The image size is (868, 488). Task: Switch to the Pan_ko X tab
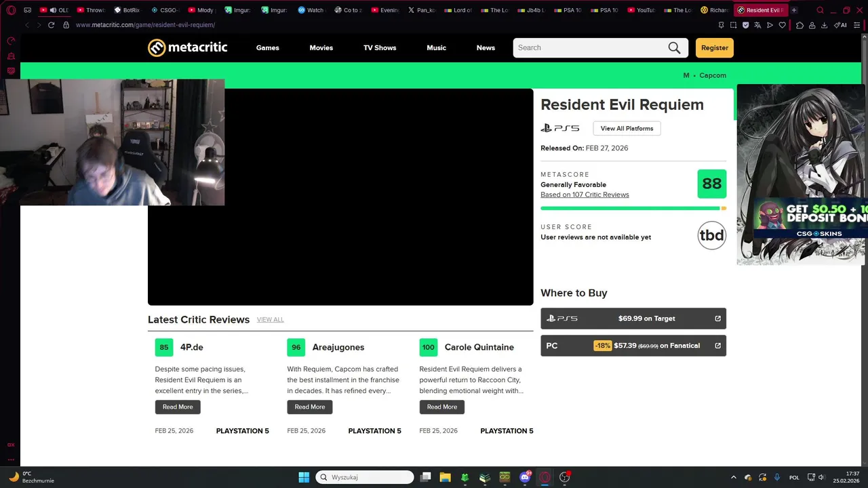click(x=421, y=10)
